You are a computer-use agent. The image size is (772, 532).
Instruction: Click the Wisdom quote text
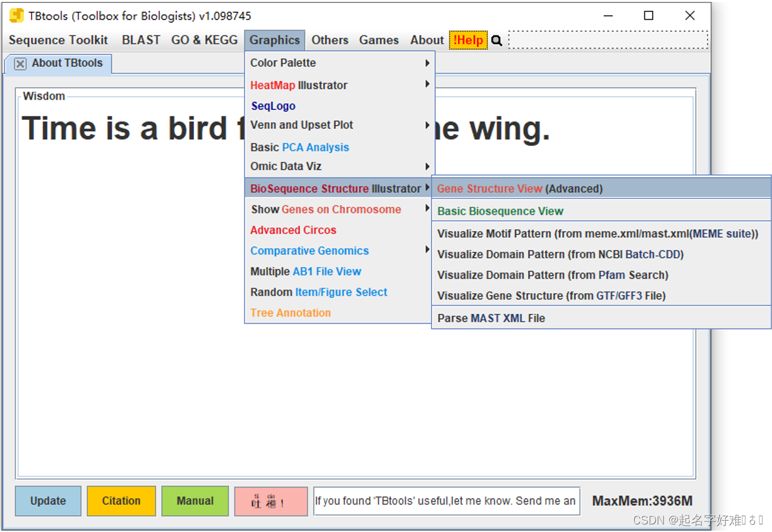[x=286, y=128]
